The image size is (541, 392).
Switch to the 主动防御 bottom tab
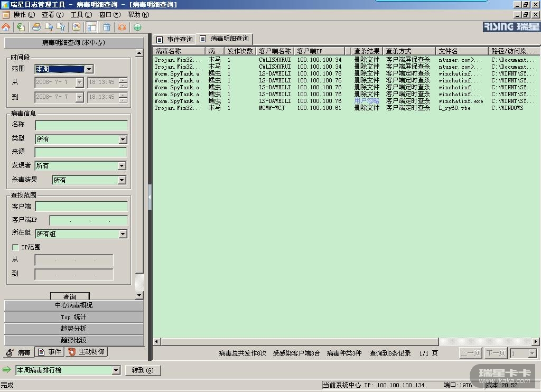[x=87, y=352]
